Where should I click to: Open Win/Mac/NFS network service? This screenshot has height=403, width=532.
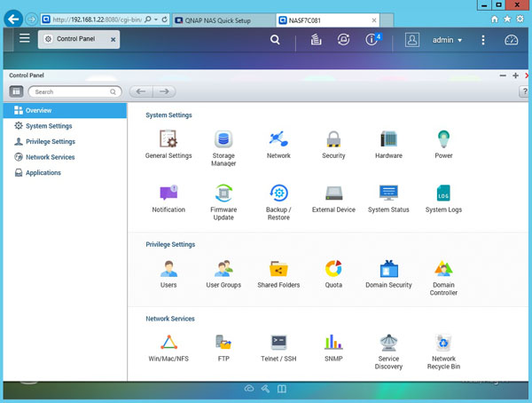click(168, 344)
